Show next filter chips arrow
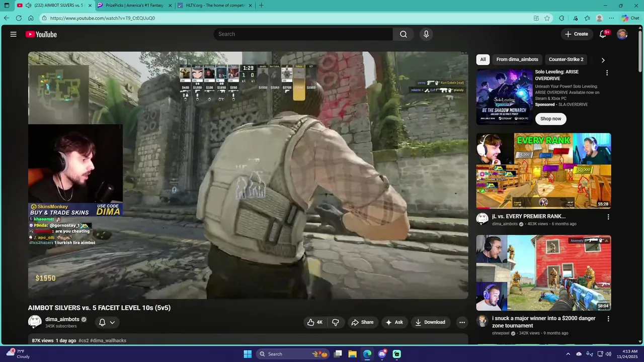 coord(603,60)
